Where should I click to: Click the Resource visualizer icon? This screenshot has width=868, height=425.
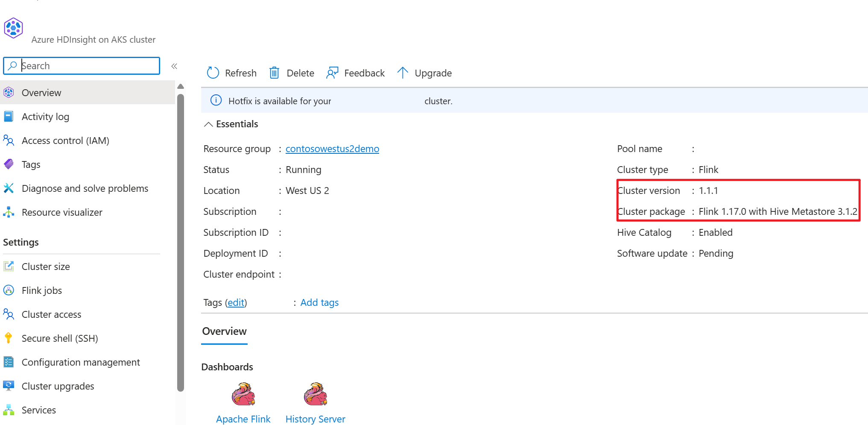point(9,212)
